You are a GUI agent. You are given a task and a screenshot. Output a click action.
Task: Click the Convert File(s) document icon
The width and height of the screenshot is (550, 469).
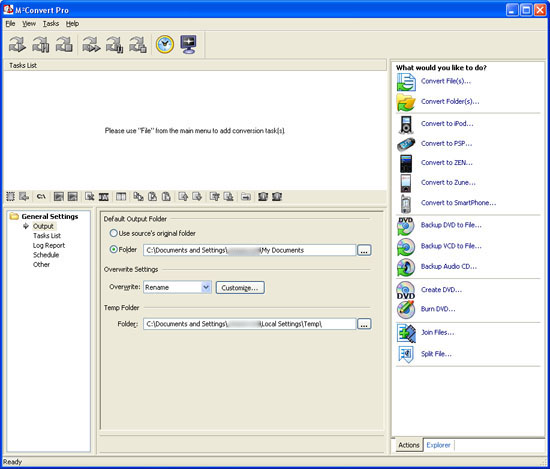pyautogui.click(x=406, y=82)
